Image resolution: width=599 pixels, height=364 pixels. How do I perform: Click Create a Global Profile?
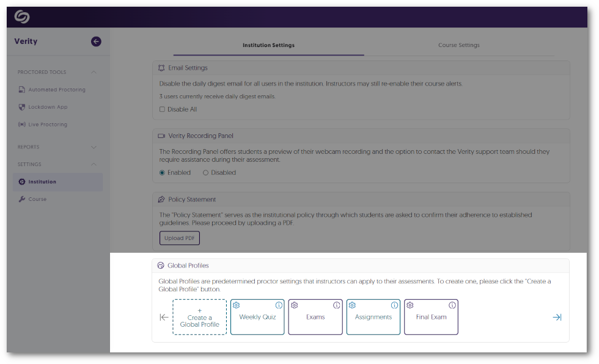click(x=199, y=317)
